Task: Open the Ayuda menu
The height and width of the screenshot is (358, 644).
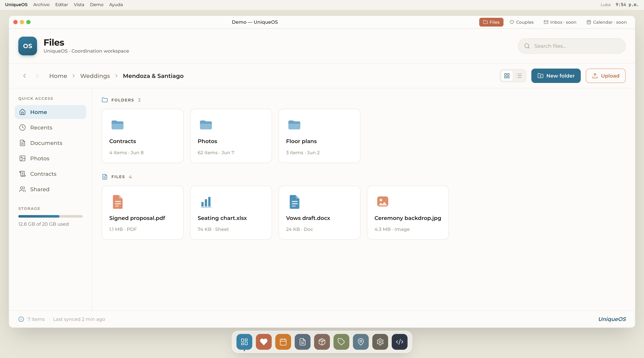Action: [x=116, y=4]
